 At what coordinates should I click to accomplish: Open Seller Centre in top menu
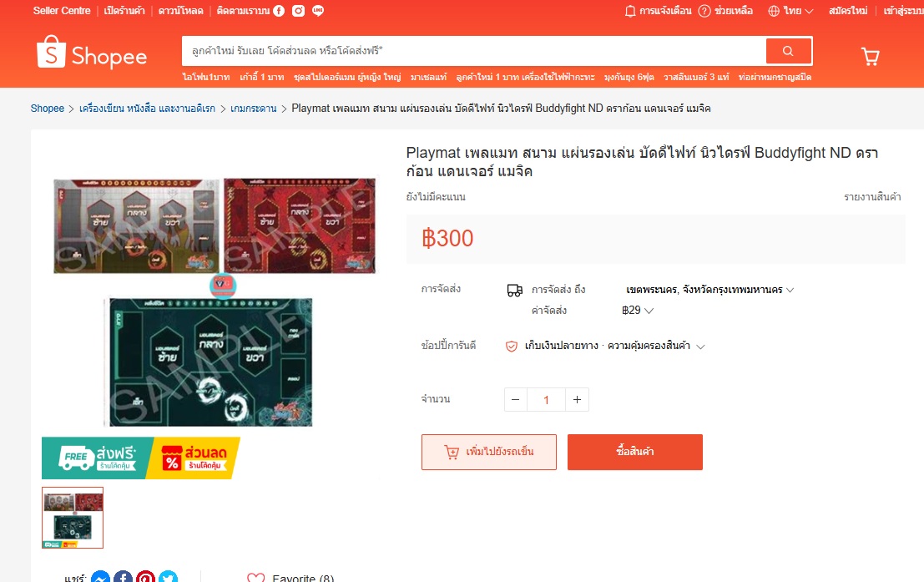pos(62,11)
